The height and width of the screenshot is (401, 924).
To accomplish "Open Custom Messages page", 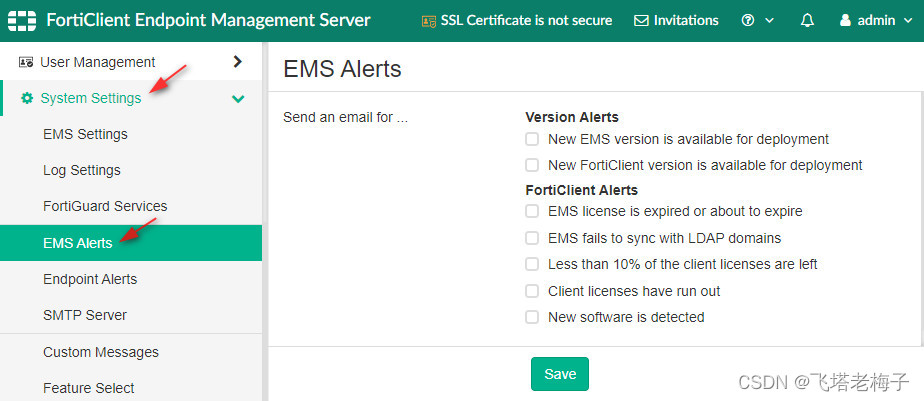I will point(131,352).
